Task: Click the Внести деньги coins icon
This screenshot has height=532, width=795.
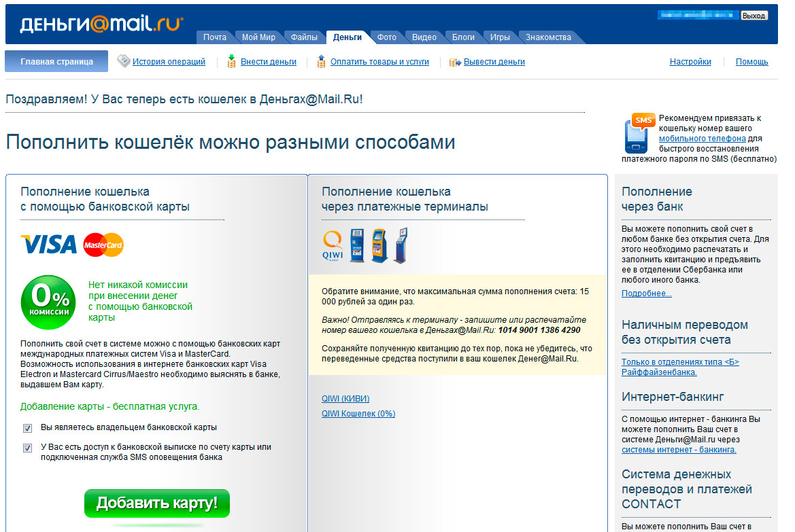Action: (232, 61)
